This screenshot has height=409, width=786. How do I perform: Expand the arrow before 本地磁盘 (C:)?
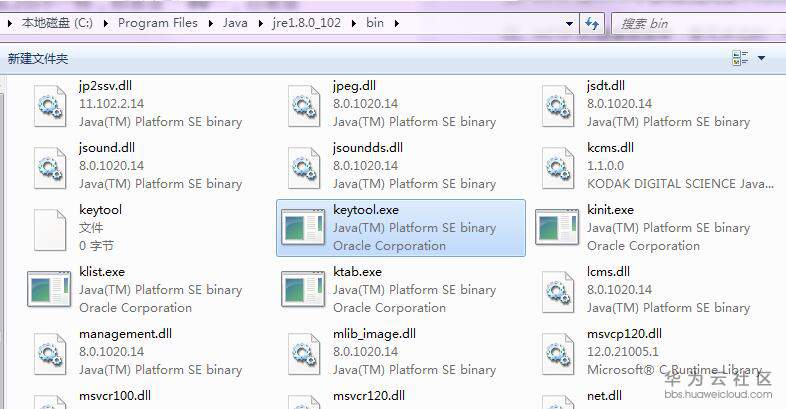10,23
